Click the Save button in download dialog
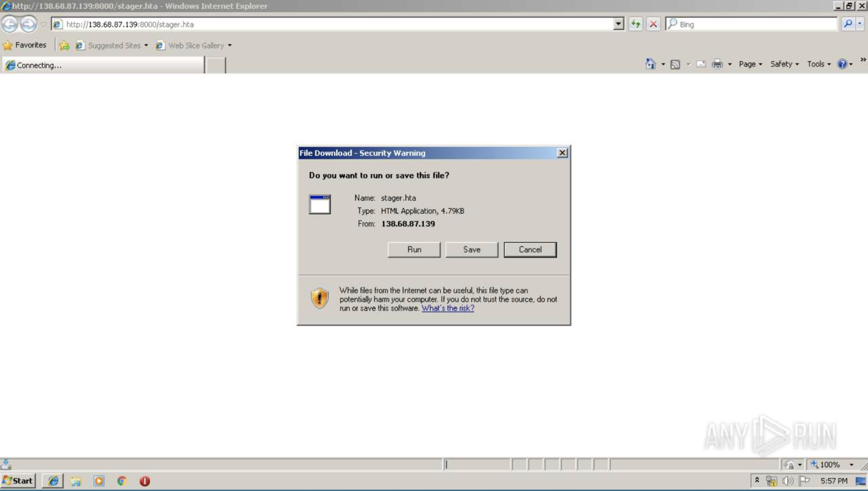868x491 pixels. pyautogui.click(x=471, y=249)
